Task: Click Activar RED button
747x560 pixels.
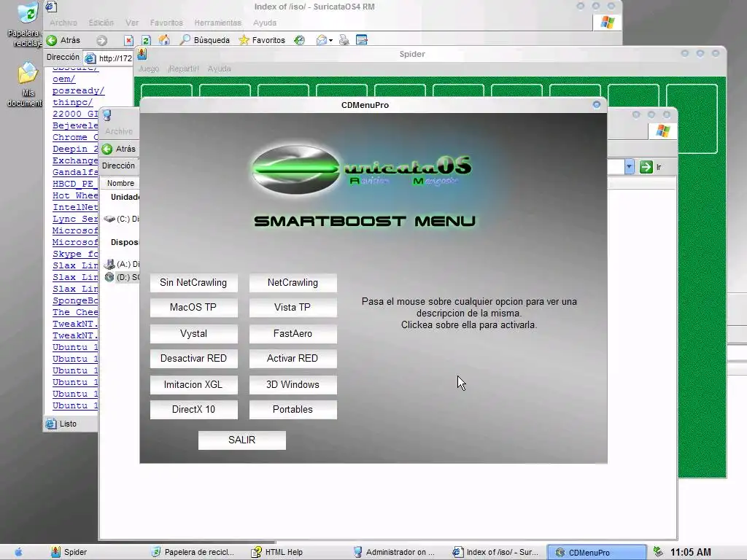Action: pyautogui.click(x=293, y=358)
